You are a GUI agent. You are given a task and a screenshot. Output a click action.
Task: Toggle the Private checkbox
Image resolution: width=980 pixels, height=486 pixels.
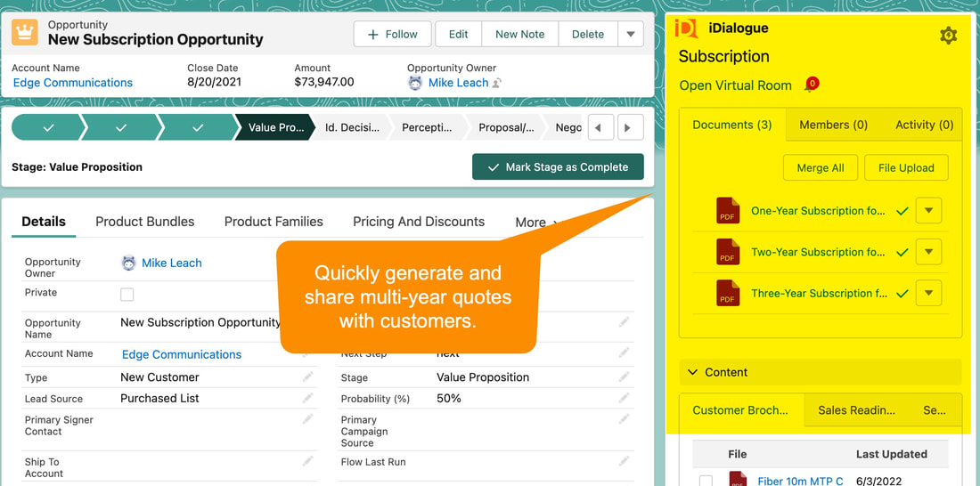(127, 295)
